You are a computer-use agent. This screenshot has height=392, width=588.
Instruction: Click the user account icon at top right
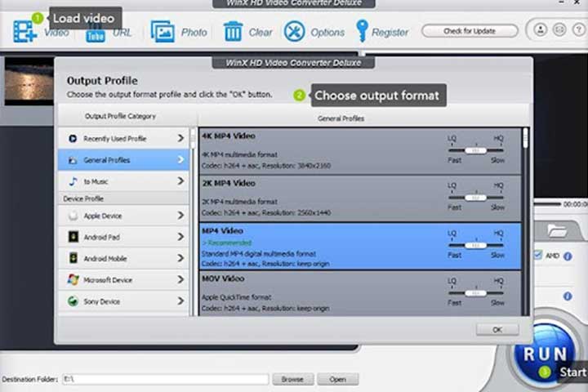pyautogui.click(x=541, y=29)
